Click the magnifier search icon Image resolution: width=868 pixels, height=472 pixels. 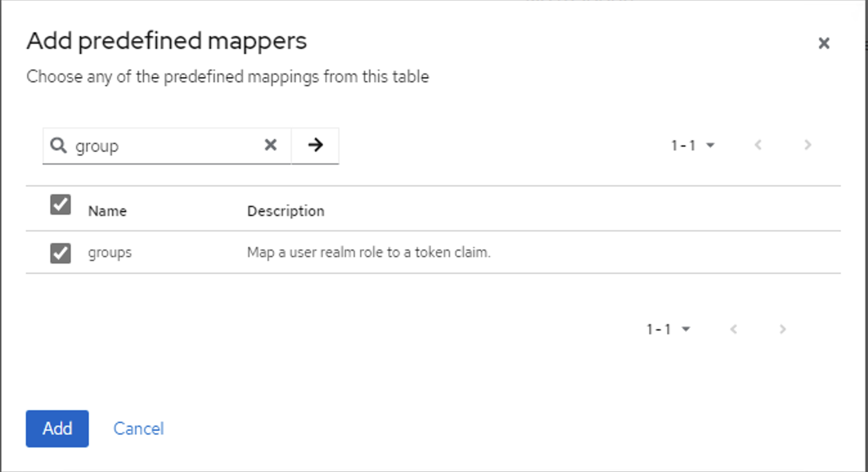click(59, 146)
